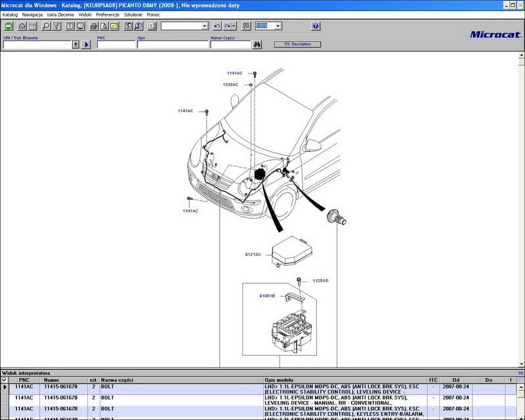Click the printer icon

pos(94,26)
